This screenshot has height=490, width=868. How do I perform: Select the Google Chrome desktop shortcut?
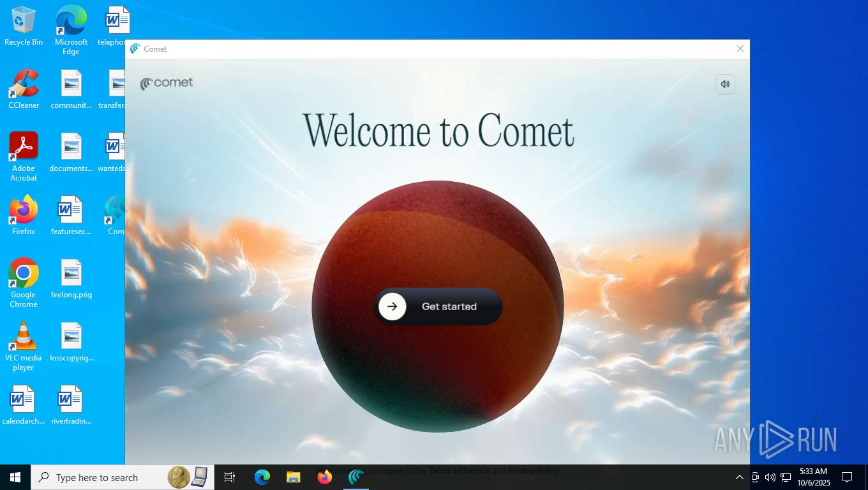pos(24,283)
